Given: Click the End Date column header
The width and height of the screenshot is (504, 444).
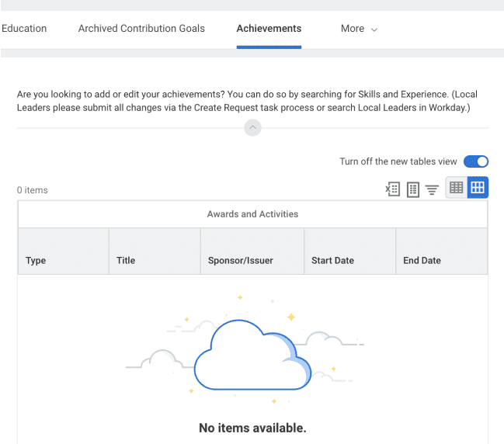Looking at the screenshot, I should click(422, 261).
